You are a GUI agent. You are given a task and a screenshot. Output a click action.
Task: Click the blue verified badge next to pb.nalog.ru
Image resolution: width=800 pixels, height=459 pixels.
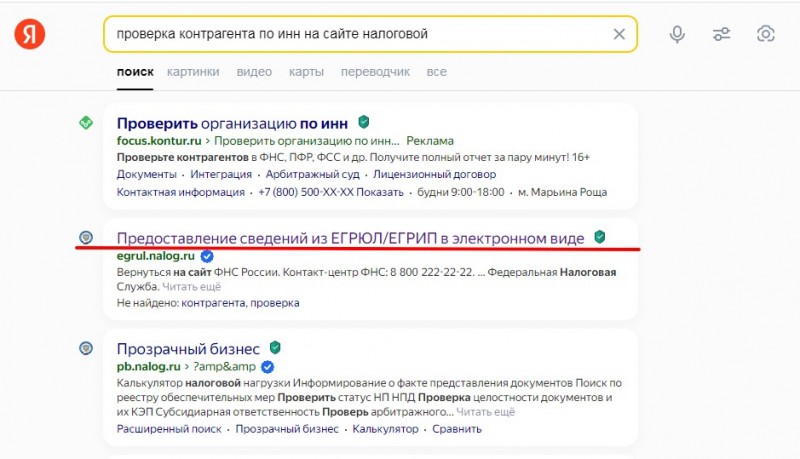267,367
